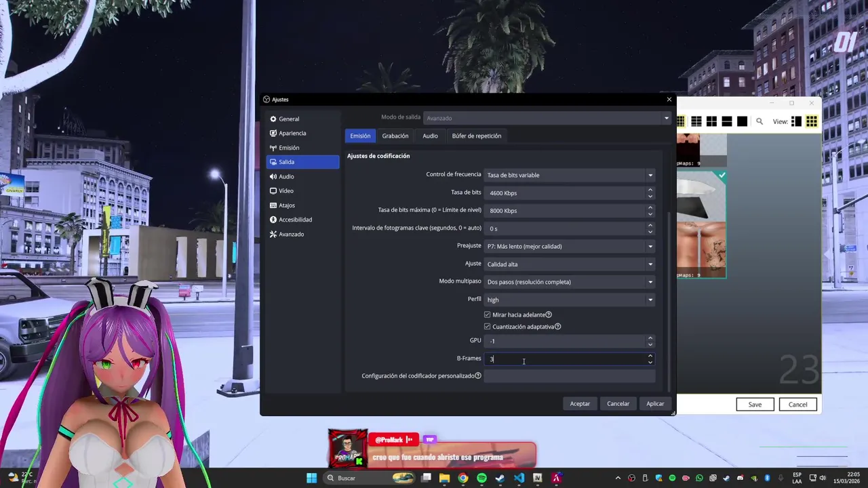Open Visual Studio Code from the taskbar

pyautogui.click(x=519, y=478)
